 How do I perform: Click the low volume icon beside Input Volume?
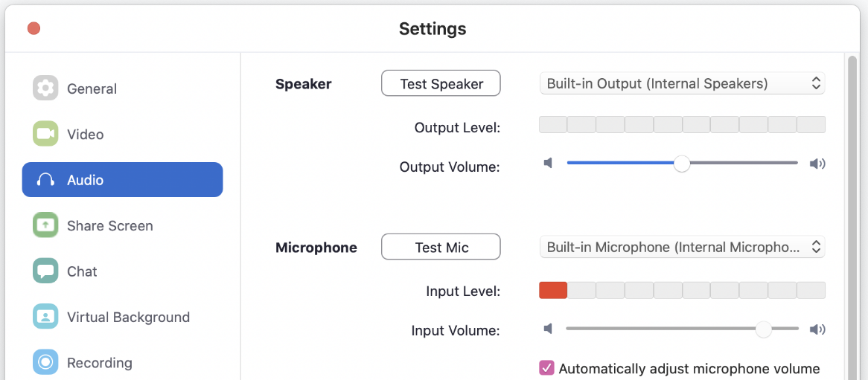tap(548, 329)
